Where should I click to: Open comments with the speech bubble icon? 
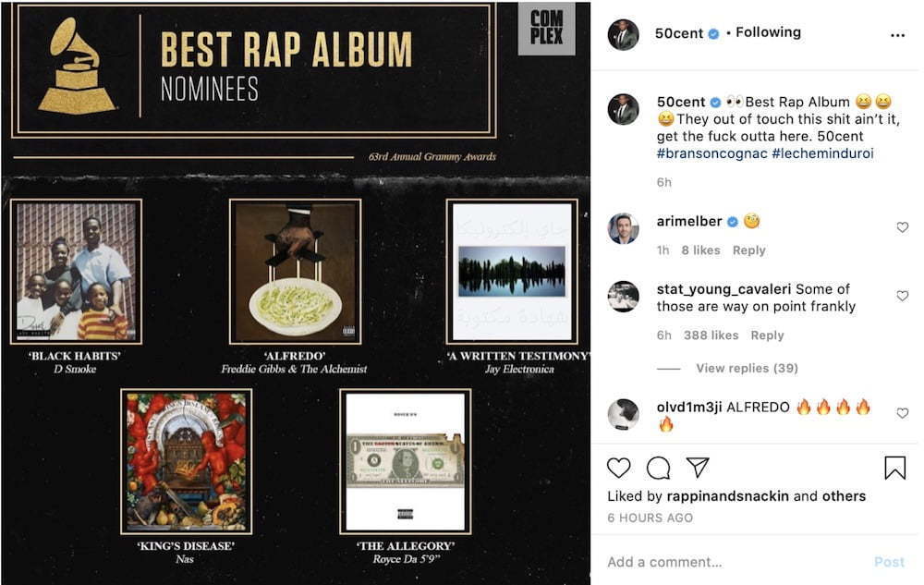tap(658, 468)
